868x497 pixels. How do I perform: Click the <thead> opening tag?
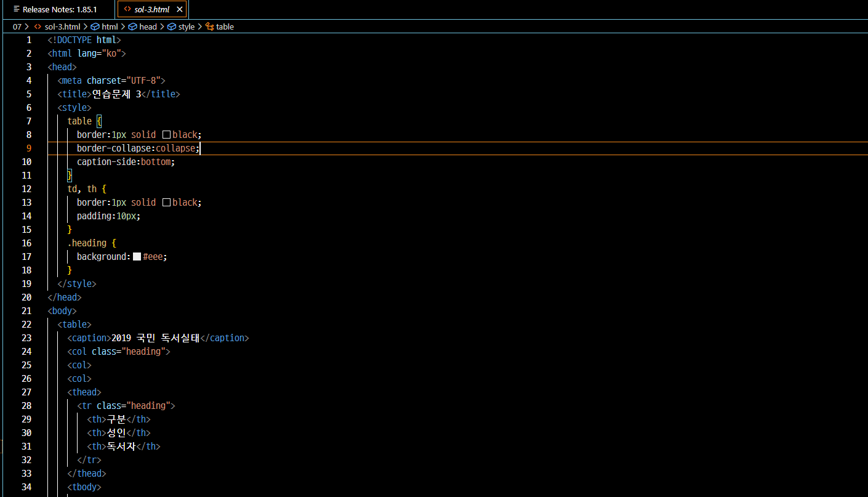pos(84,392)
